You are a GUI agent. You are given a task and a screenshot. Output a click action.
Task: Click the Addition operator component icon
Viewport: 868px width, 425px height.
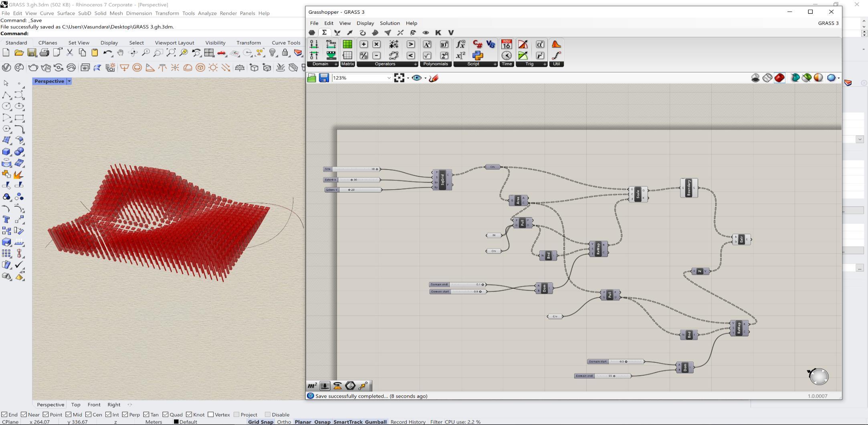pyautogui.click(x=363, y=44)
